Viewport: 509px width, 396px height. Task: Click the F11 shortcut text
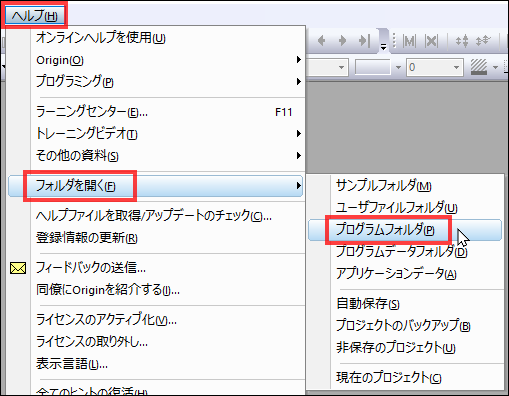click(x=284, y=112)
